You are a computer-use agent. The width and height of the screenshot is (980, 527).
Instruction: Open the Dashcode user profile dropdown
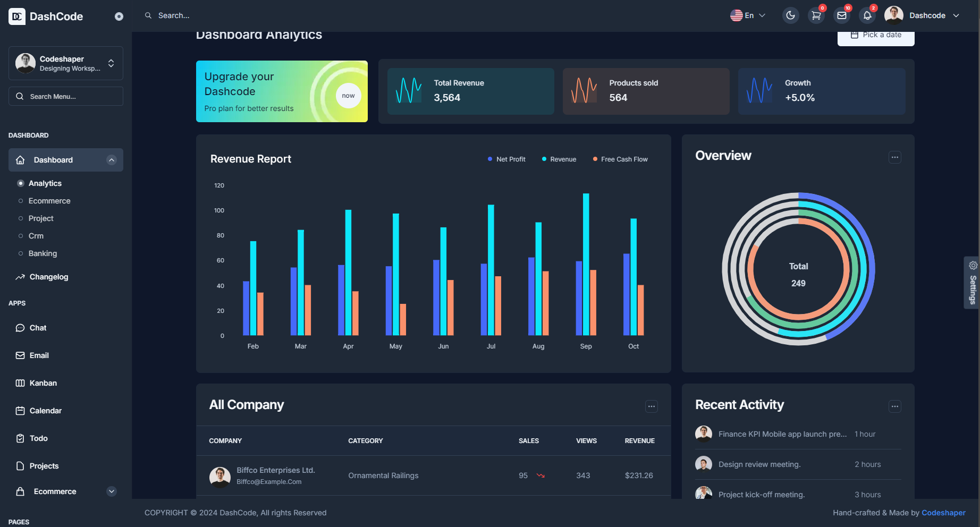[x=923, y=15]
